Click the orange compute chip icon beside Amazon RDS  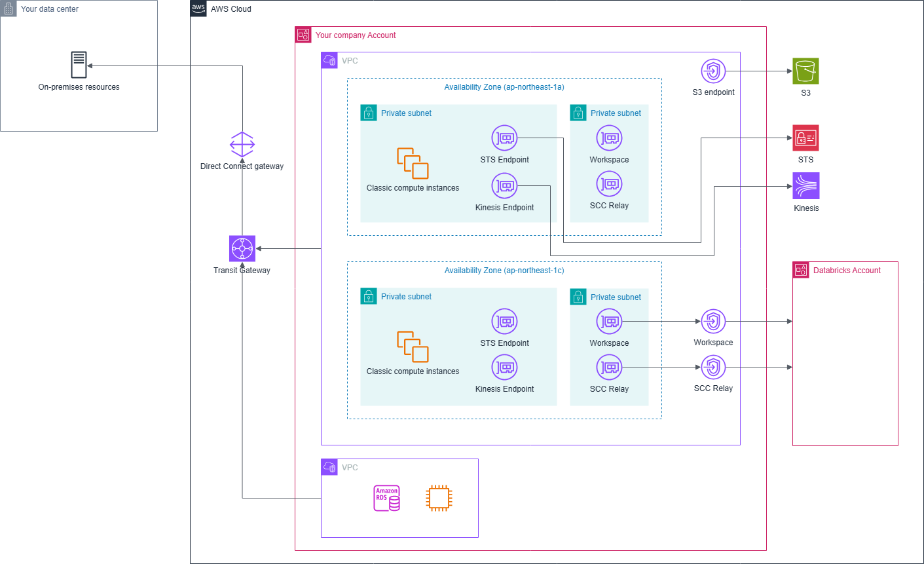click(439, 498)
